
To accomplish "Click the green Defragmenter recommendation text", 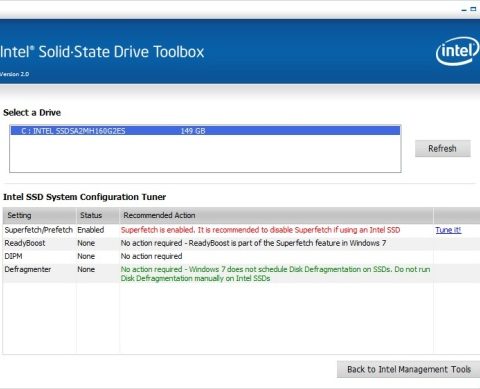I will (275, 274).
